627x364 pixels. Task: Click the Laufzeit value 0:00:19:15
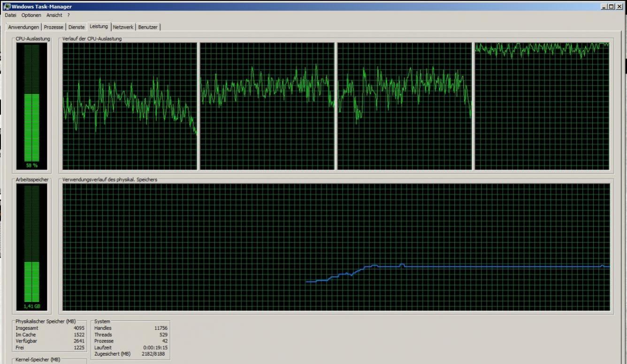click(155, 348)
